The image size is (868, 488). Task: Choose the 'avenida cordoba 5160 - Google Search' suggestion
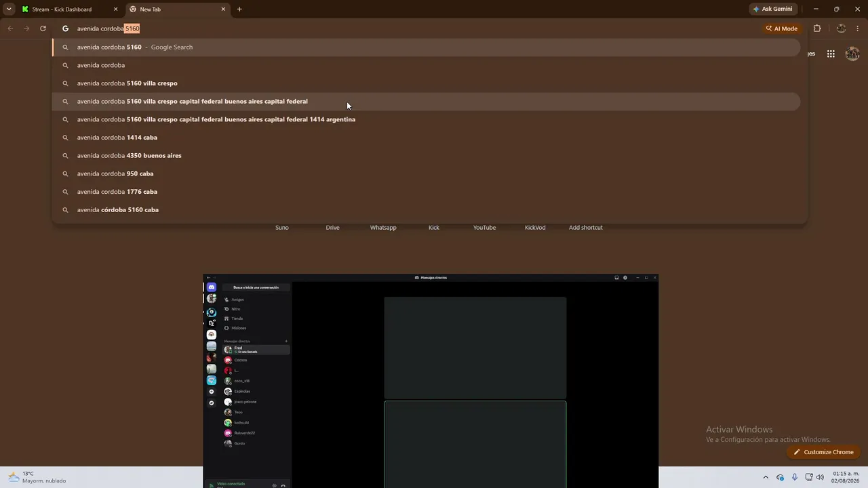(427, 47)
